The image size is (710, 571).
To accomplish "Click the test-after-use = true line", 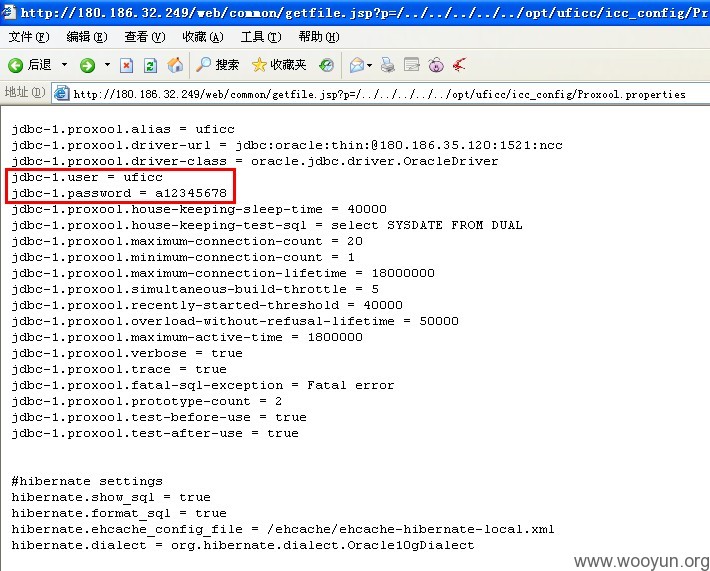I will coord(155,433).
